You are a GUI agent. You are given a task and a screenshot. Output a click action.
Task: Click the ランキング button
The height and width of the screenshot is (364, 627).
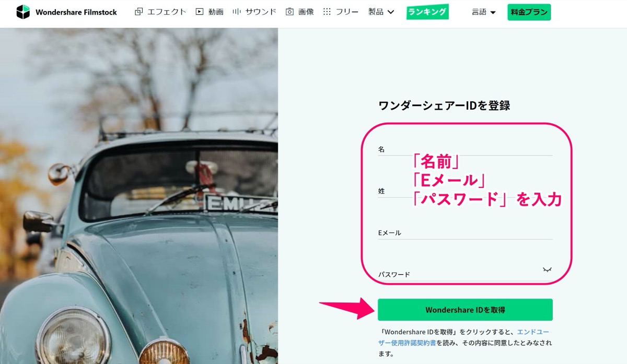(x=427, y=12)
